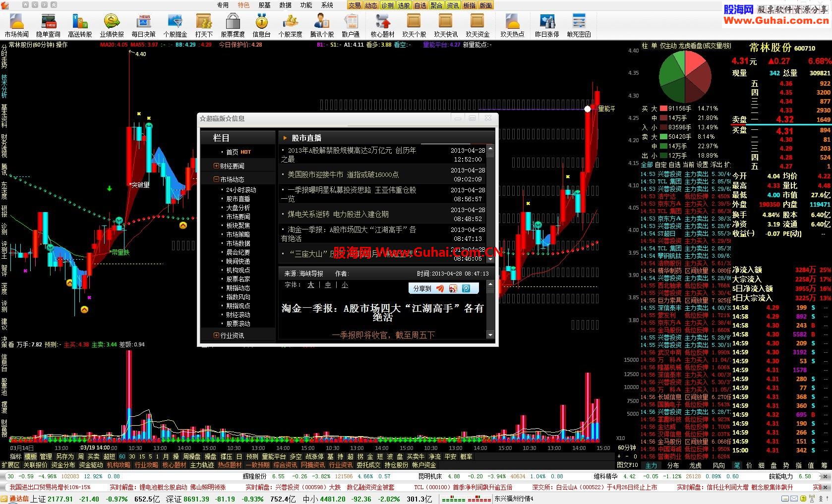Open the 玖天热点 toolbar icon
Image resolution: width=832 pixels, height=504 pixels.
512,26
